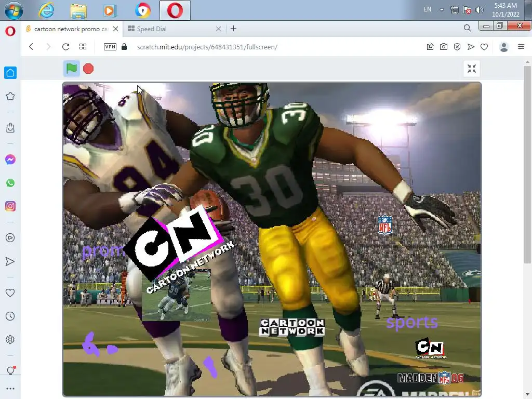Click the vertical page scrollbar thumb
Image resolution: width=532 pixels, height=399 pixels.
pyautogui.click(x=527, y=165)
